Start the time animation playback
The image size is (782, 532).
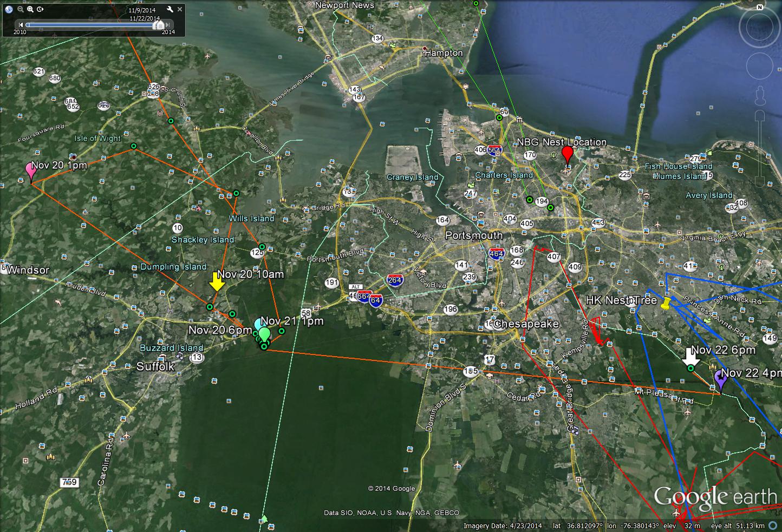[x=41, y=9]
